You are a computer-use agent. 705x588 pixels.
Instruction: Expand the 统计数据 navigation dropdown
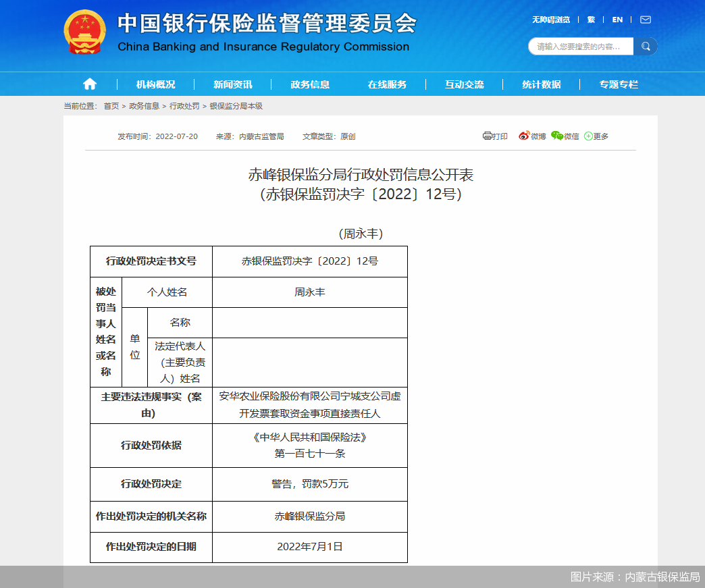[541, 84]
